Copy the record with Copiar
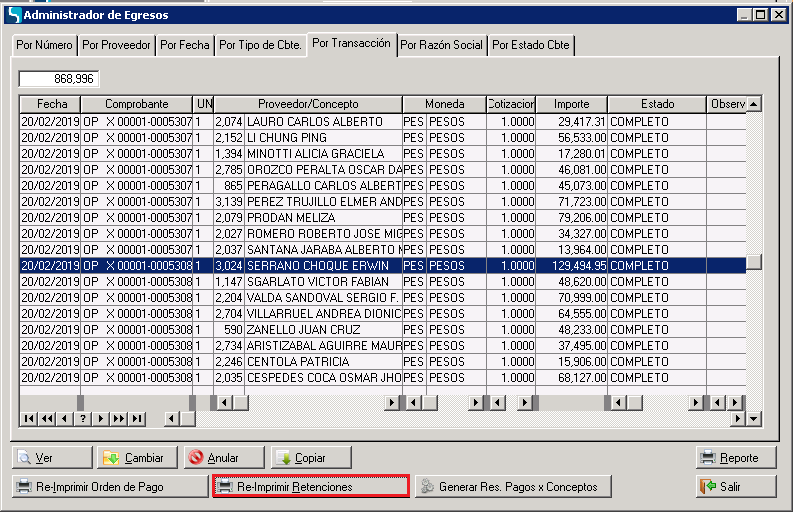 pyautogui.click(x=311, y=457)
